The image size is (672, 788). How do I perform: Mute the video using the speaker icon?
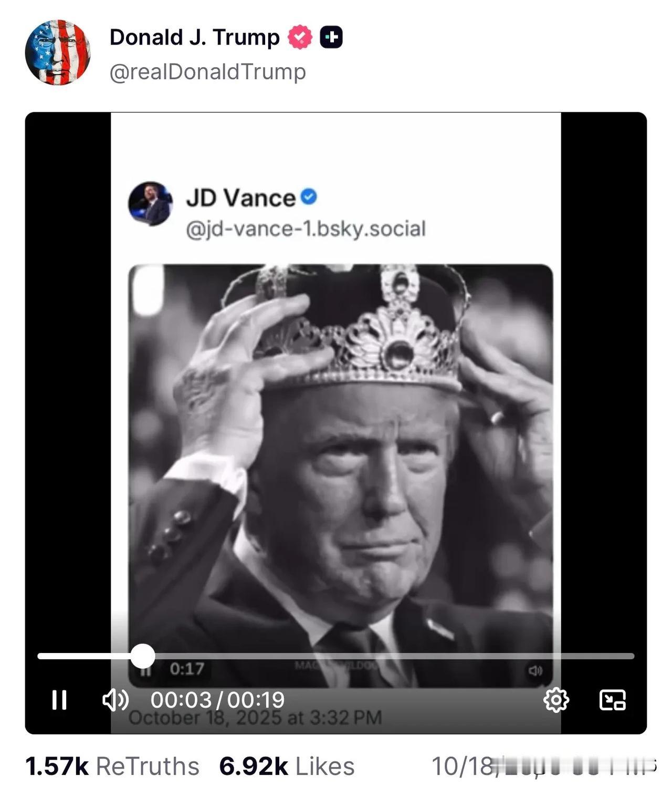tap(115, 700)
